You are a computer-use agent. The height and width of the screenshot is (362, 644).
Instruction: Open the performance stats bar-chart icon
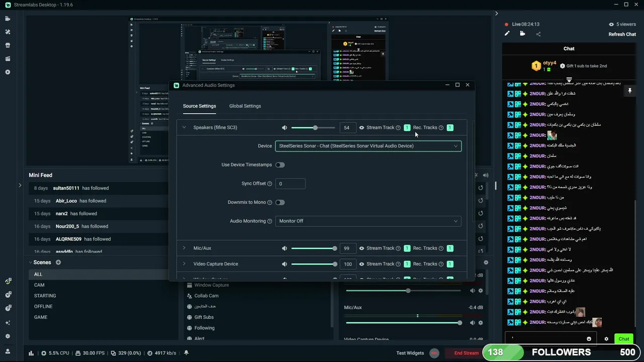click(31, 353)
